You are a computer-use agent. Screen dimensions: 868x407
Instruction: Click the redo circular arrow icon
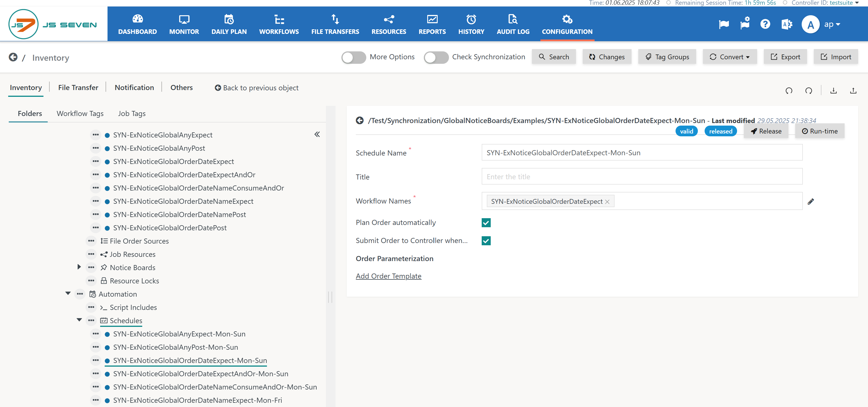808,91
